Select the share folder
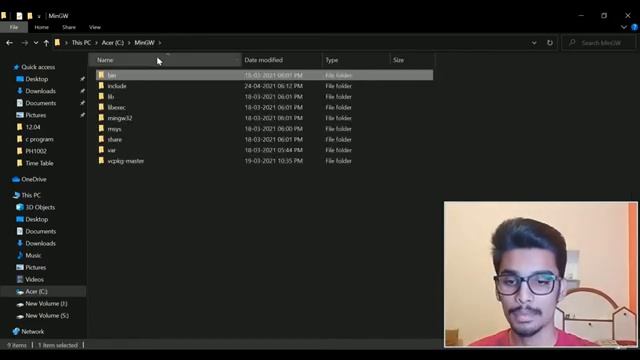The image size is (640, 360). point(264,139)
